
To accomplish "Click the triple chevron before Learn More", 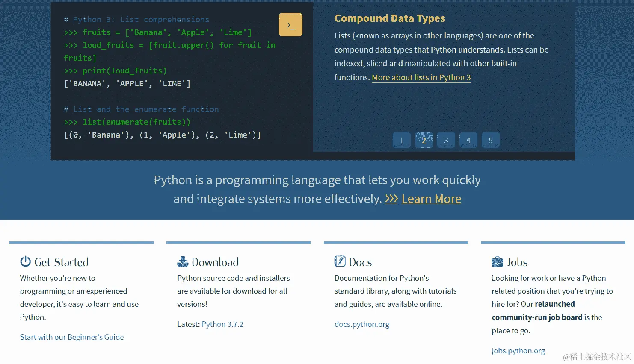I will click(x=391, y=199).
